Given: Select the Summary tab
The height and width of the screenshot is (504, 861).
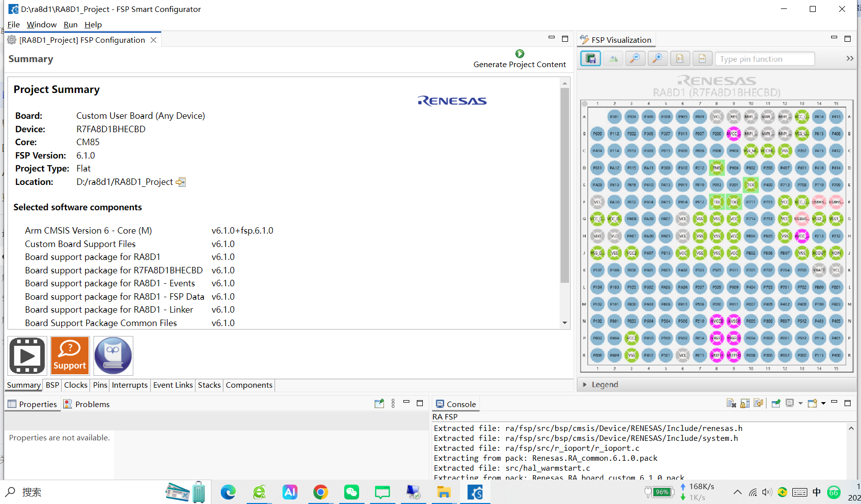Looking at the screenshot, I should tap(24, 385).
